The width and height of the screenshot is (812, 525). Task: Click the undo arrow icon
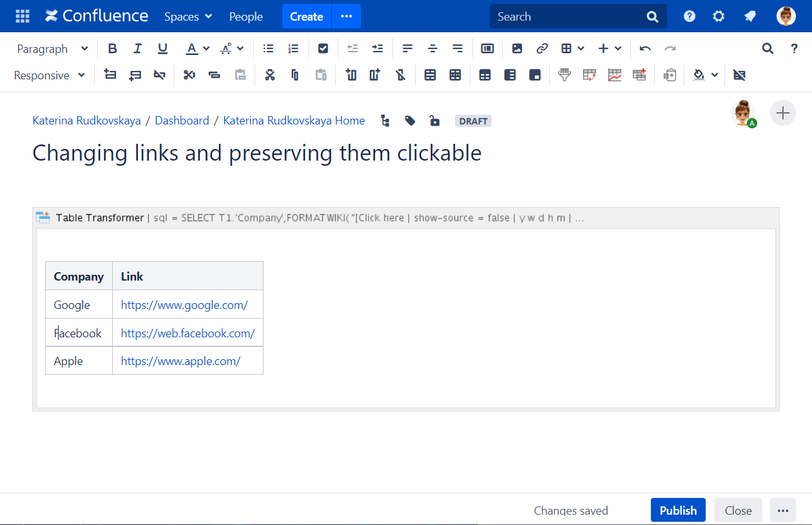[x=645, y=48]
